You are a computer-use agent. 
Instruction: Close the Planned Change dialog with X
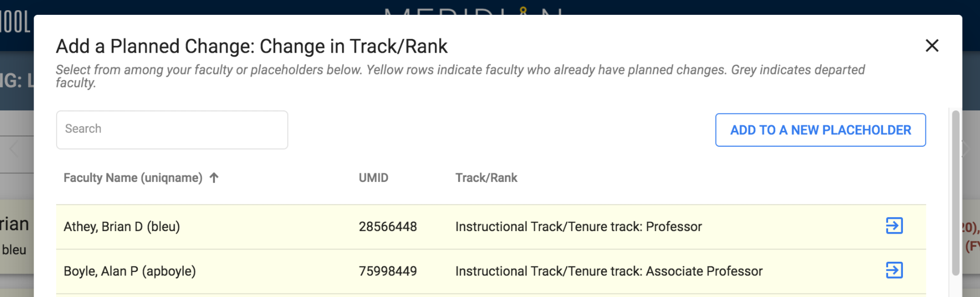point(932,45)
